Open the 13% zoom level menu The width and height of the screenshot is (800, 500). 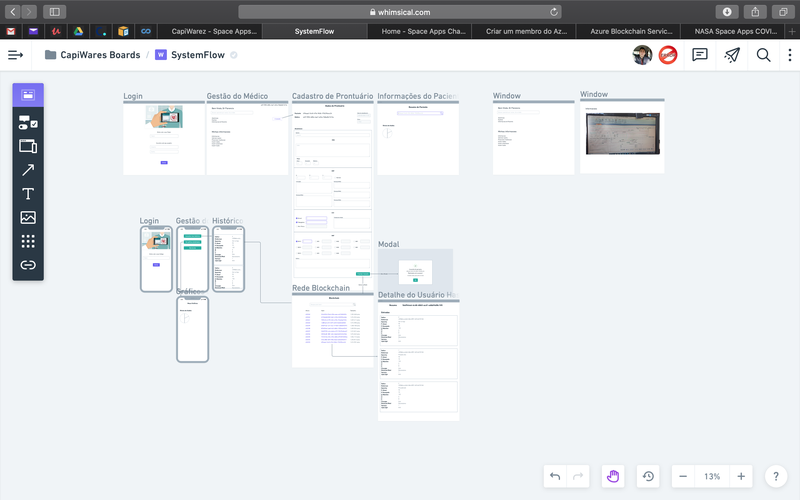pos(711,477)
